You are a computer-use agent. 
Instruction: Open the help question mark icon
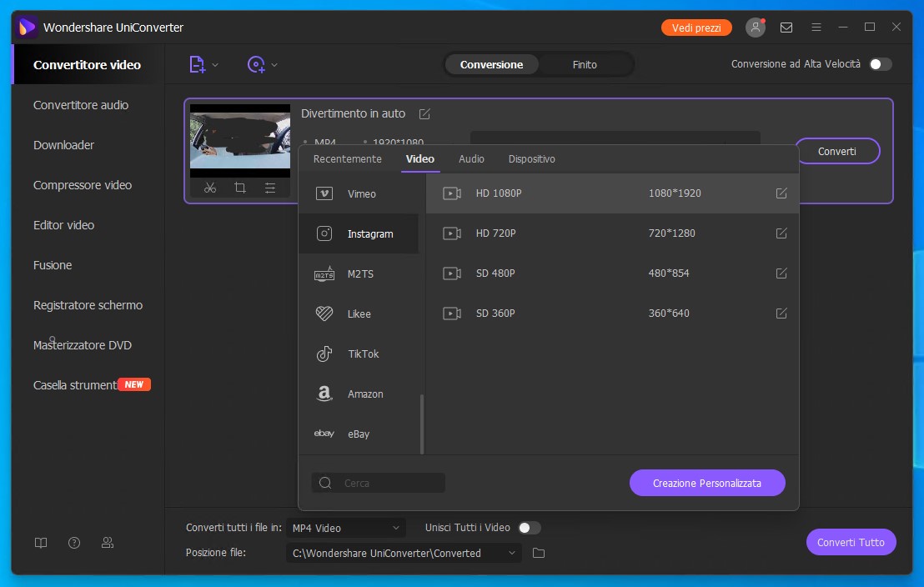pyautogui.click(x=74, y=543)
